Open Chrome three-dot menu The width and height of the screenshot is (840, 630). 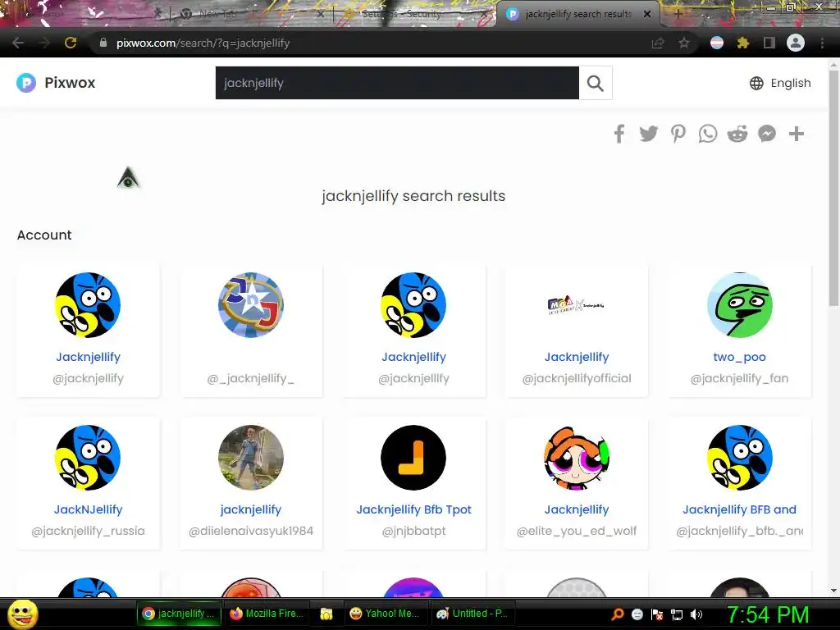point(822,43)
